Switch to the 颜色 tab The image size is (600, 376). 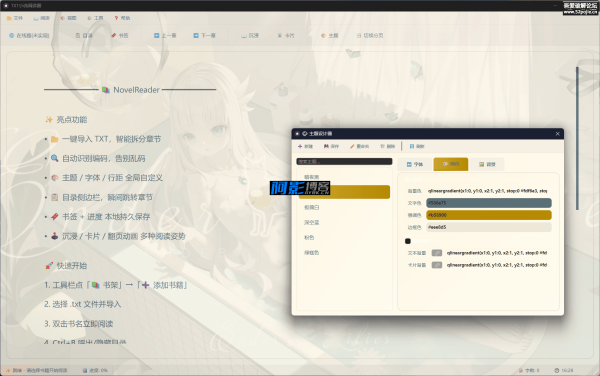coord(451,164)
